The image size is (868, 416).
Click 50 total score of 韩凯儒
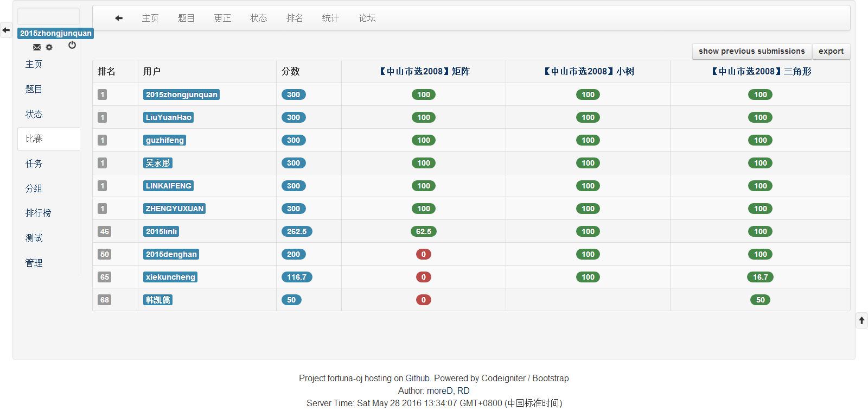click(x=291, y=300)
